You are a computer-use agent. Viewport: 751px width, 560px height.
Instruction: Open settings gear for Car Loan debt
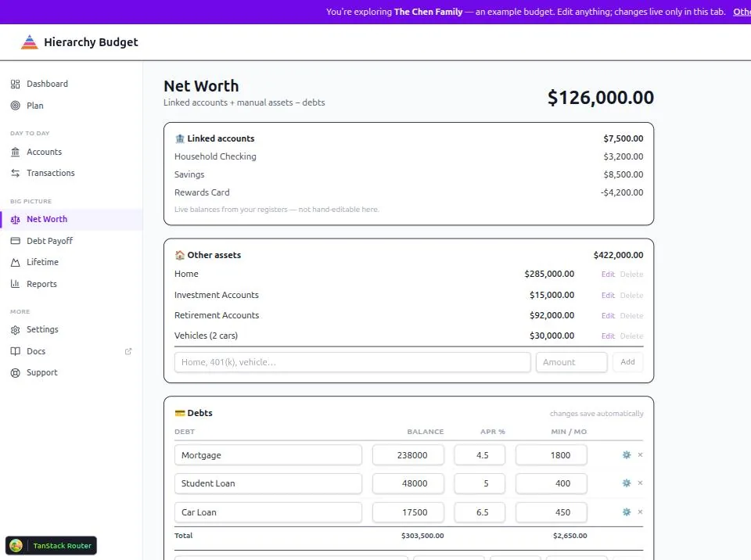(x=626, y=512)
